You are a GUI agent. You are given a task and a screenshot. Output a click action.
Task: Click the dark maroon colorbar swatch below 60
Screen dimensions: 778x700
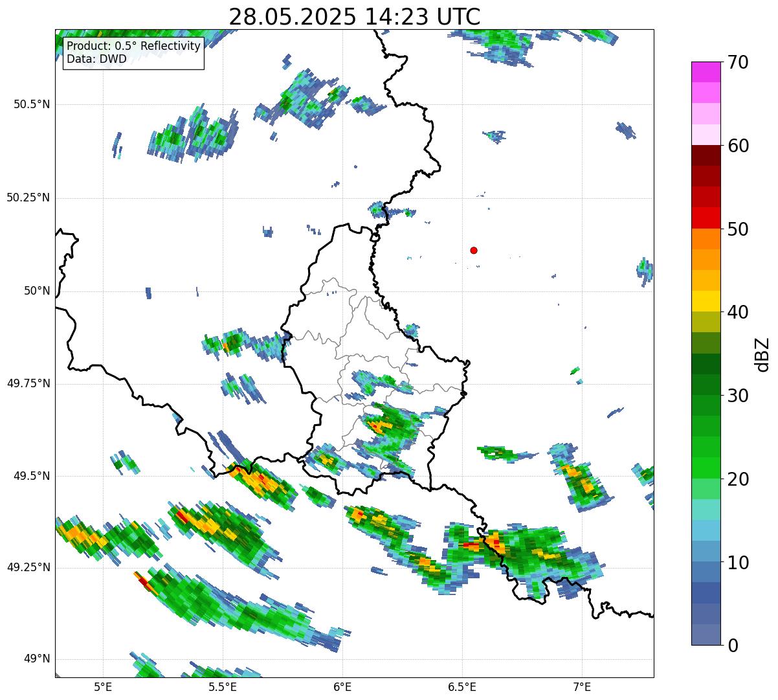(706, 155)
